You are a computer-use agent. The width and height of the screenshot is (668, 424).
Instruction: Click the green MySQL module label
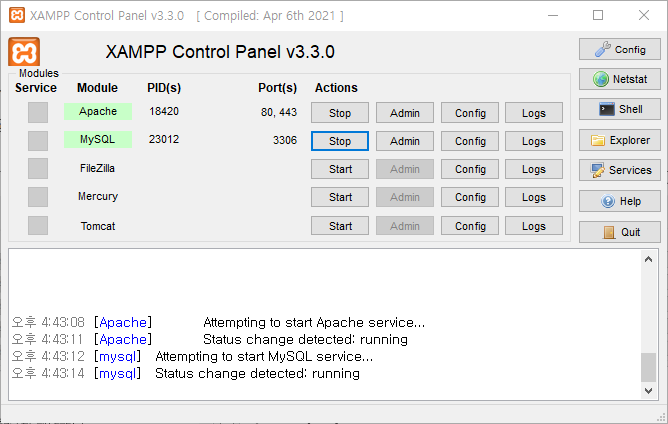[x=98, y=139]
